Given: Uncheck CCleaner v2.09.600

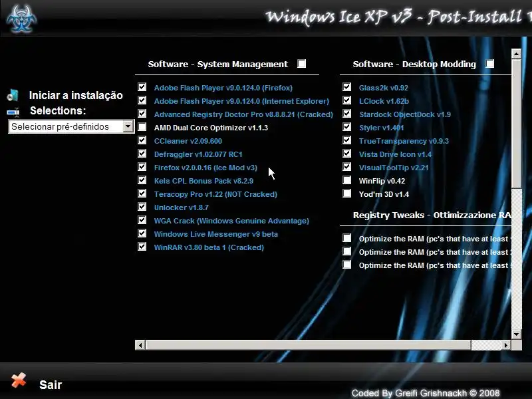Looking at the screenshot, I should [142, 140].
